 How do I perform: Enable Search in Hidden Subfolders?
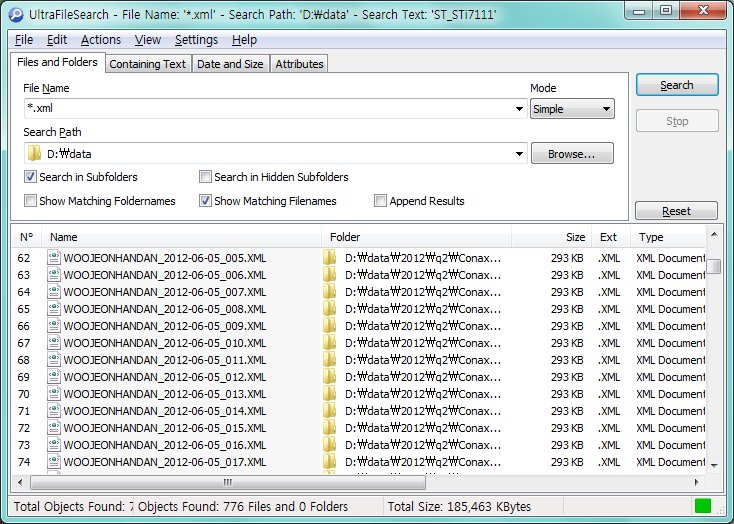click(205, 177)
